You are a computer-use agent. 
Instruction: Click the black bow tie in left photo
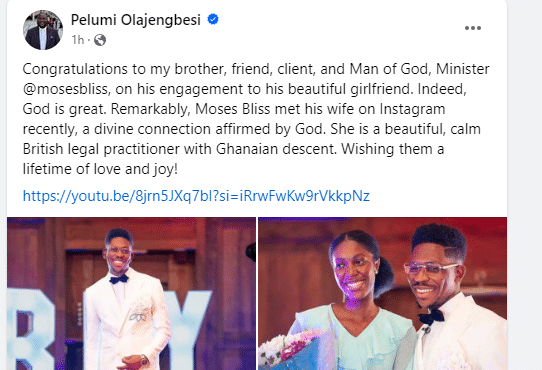pos(119,279)
